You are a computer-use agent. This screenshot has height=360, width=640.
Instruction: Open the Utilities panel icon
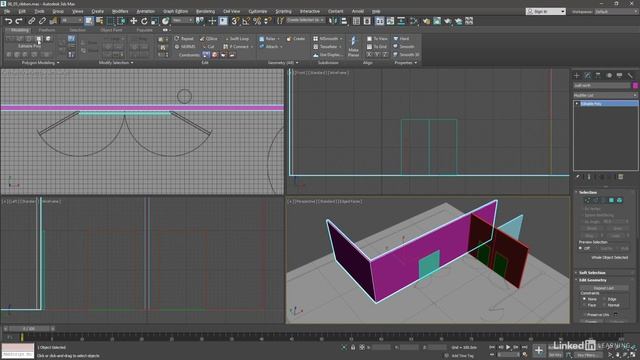pyautogui.click(x=630, y=76)
